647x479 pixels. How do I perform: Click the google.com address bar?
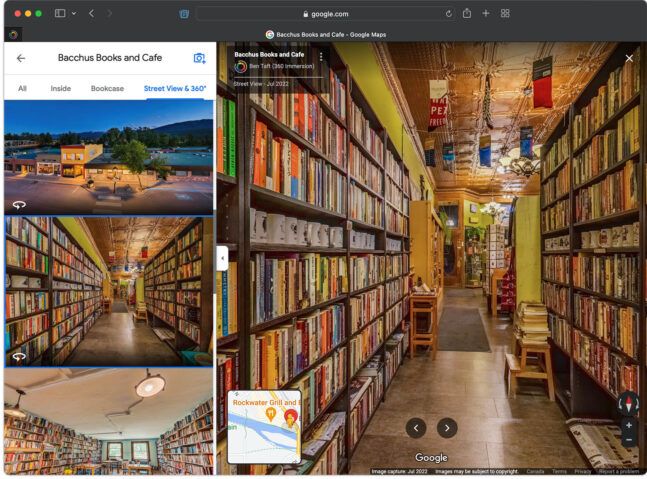(326, 14)
